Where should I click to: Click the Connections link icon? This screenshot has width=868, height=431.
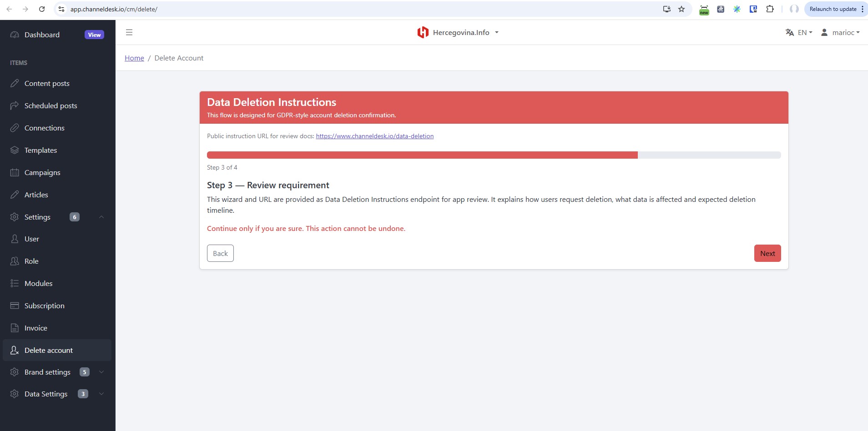pos(15,128)
